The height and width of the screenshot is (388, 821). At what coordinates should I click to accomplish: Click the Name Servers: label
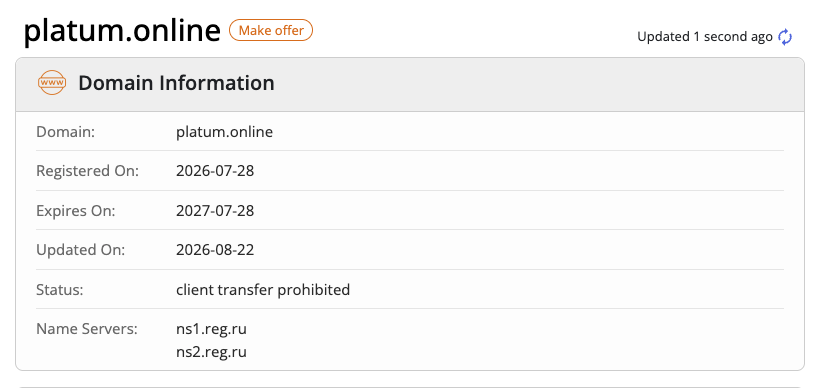(86, 329)
